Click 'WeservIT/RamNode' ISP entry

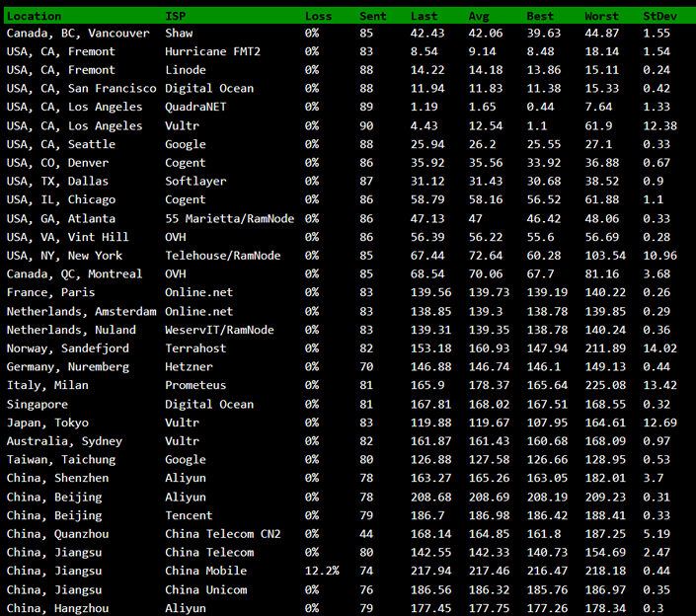click(219, 330)
